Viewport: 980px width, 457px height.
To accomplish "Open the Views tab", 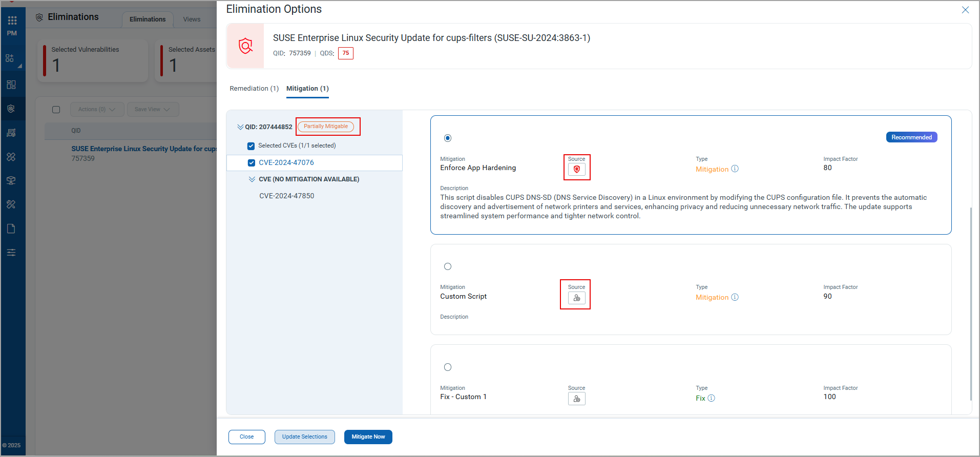I will (x=192, y=19).
